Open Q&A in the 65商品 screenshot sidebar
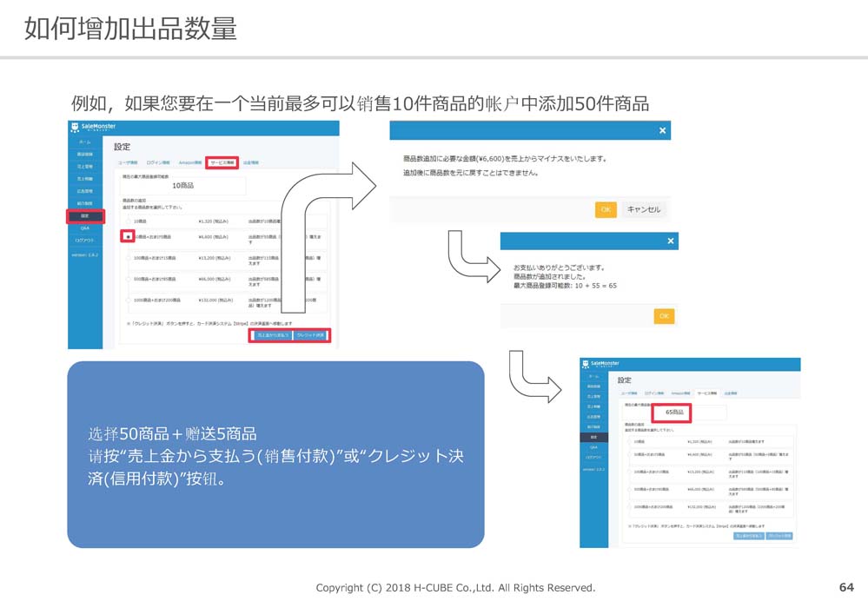 click(x=593, y=447)
